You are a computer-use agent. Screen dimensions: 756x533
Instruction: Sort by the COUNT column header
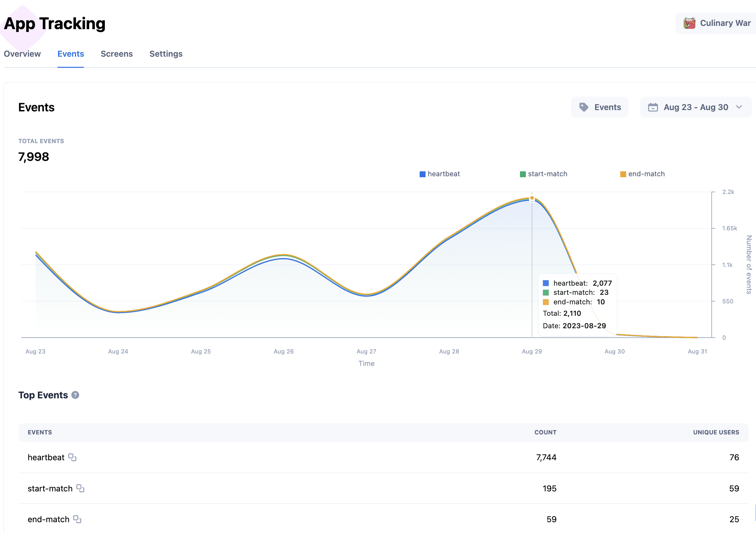545,432
